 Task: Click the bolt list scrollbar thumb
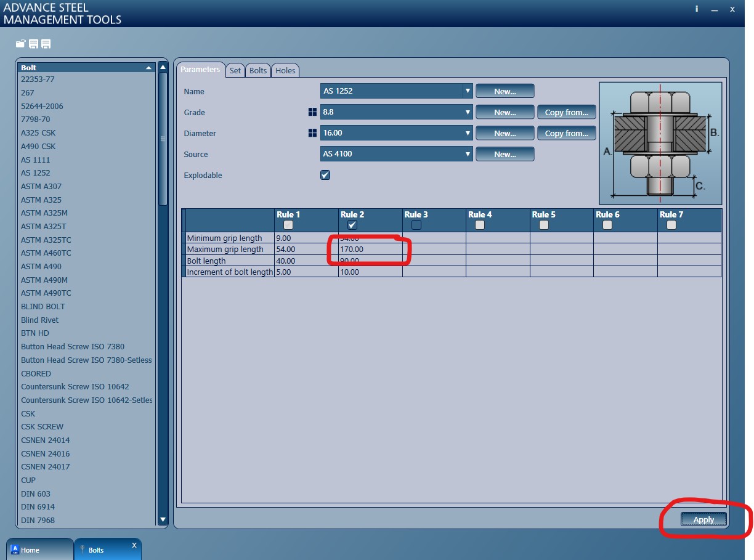click(x=163, y=139)
